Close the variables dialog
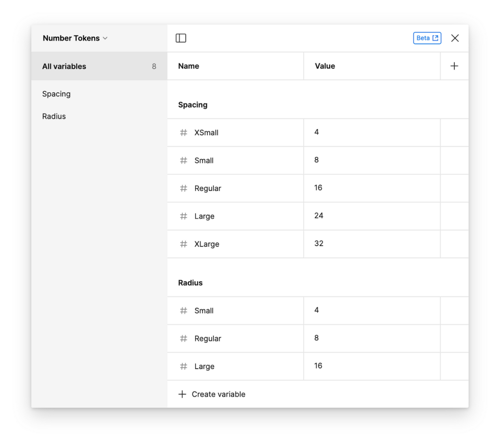The image size is (504, 437). [455, 38]
